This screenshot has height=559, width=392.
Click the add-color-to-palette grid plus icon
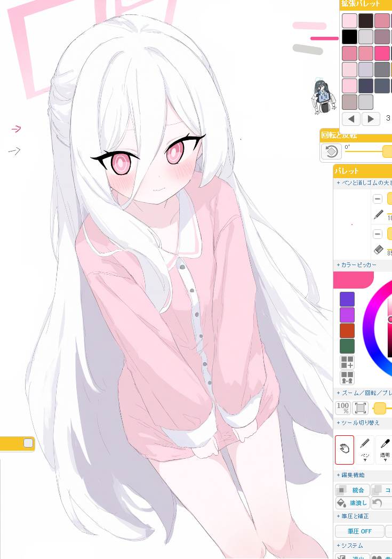click(347, 362)
